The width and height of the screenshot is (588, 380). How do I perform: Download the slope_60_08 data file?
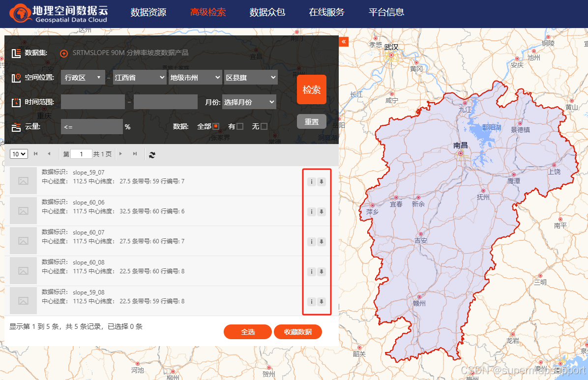coord(321,271)
